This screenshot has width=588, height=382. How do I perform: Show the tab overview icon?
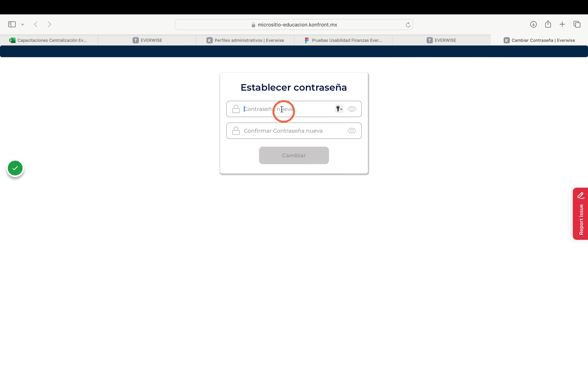click(577, 24)
